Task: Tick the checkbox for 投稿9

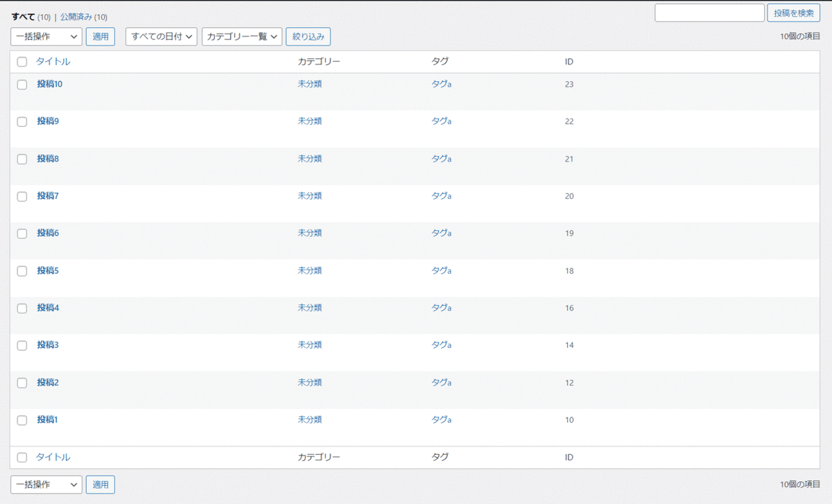Action: click(x=22, y=121)
